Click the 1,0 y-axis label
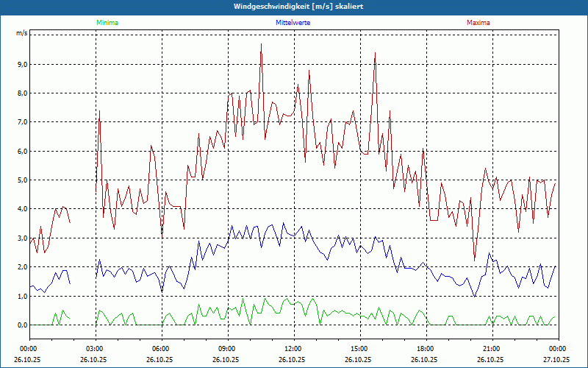 (22, 297)
